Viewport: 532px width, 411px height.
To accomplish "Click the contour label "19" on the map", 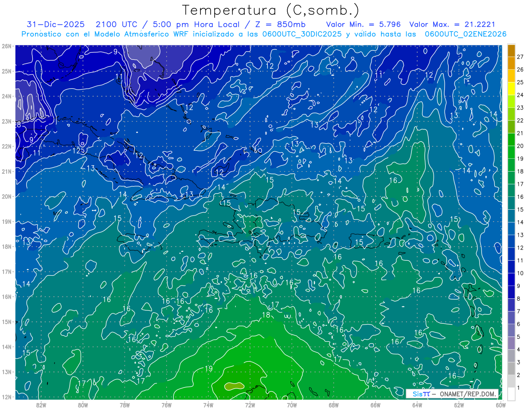I will pos(209,368).
